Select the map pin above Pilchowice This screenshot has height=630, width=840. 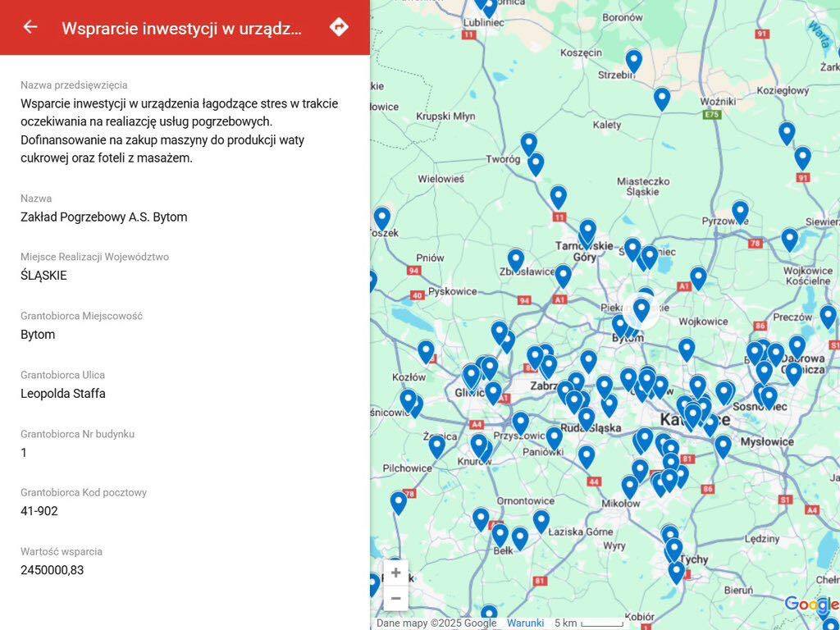coord(437,445)
